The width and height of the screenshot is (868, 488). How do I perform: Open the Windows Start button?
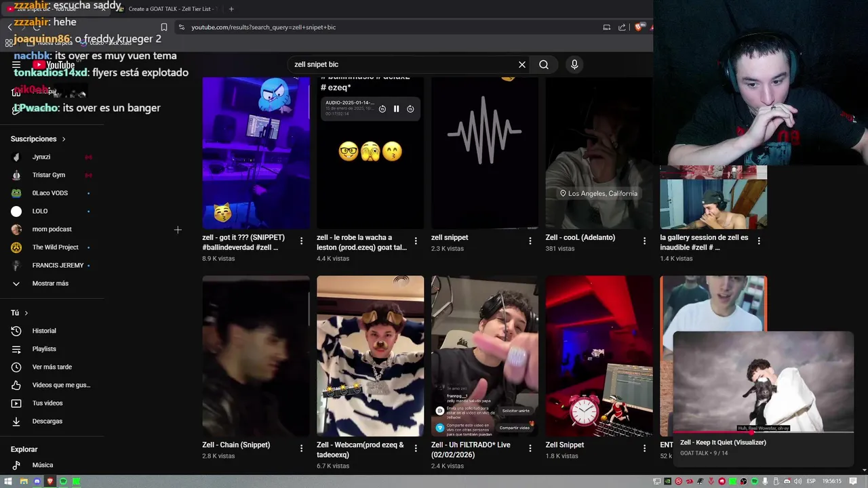point(9,481)
